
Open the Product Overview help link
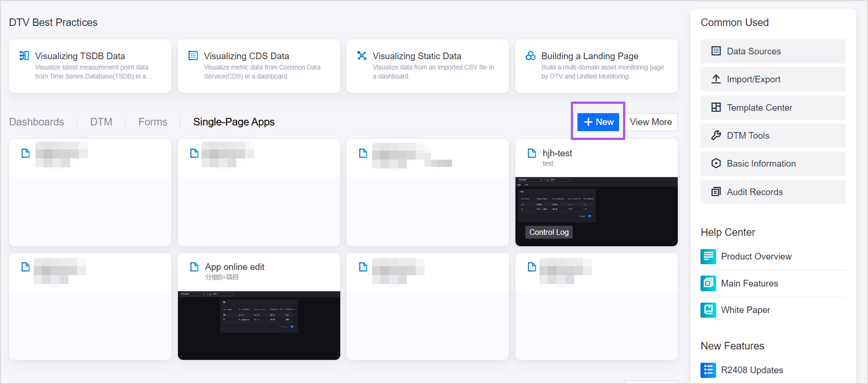click(x=756, y=256)
